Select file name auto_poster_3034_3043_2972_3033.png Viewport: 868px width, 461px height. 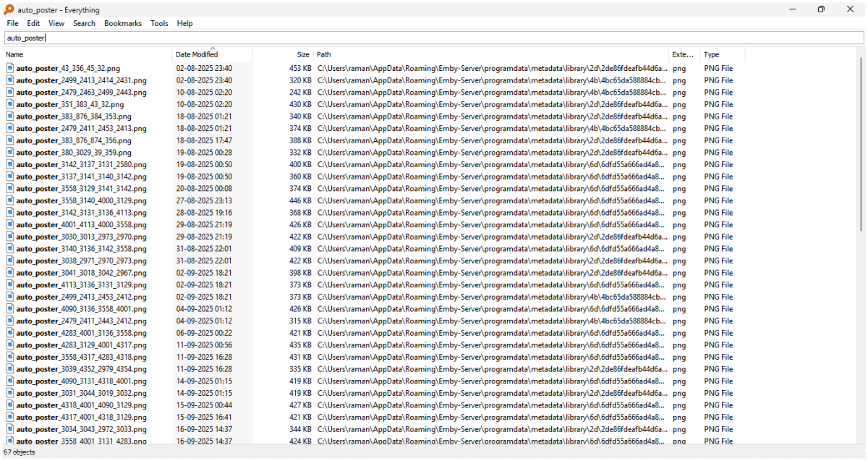click(81, 429)
